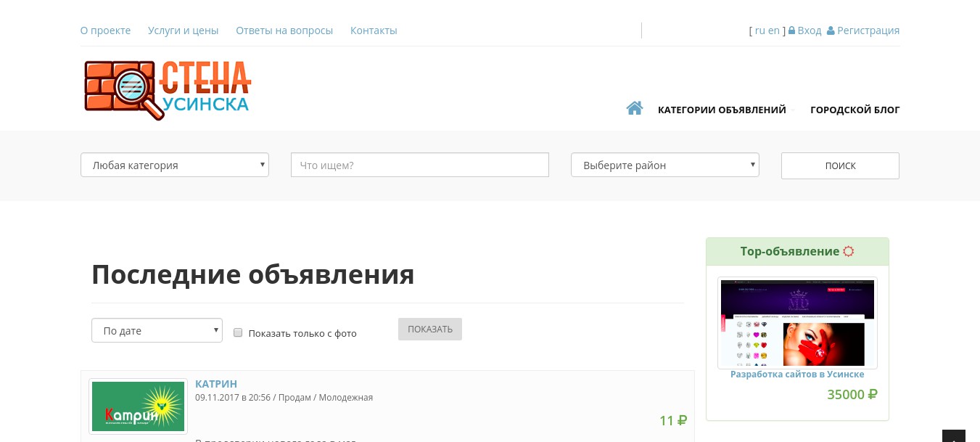Open the КАТРИН listing title
The width and height of the screenshot is (980, 442).
click(216, 384)
